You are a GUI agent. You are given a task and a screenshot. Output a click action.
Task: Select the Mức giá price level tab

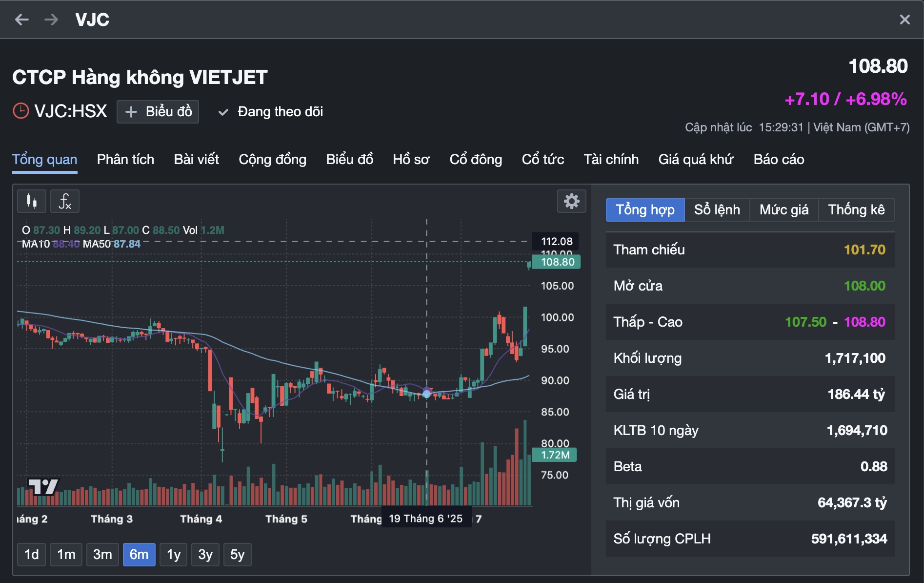[x=783, y=210]
